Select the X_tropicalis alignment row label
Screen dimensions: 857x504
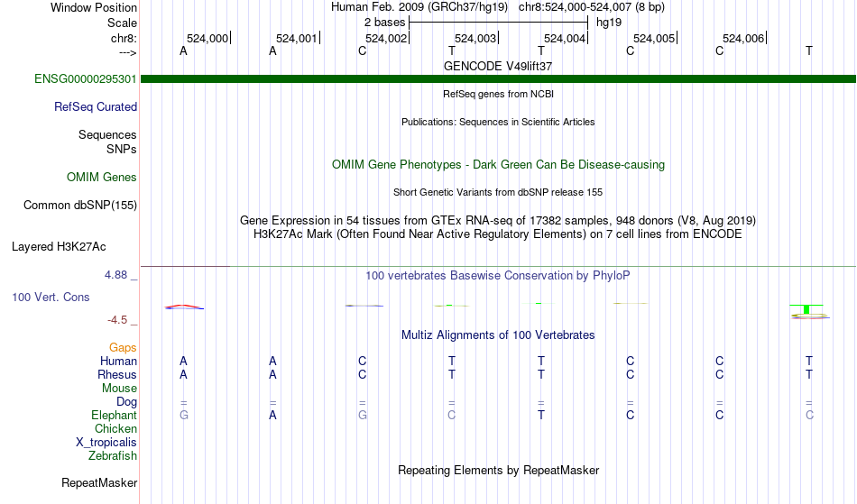(x=106, y=443)
